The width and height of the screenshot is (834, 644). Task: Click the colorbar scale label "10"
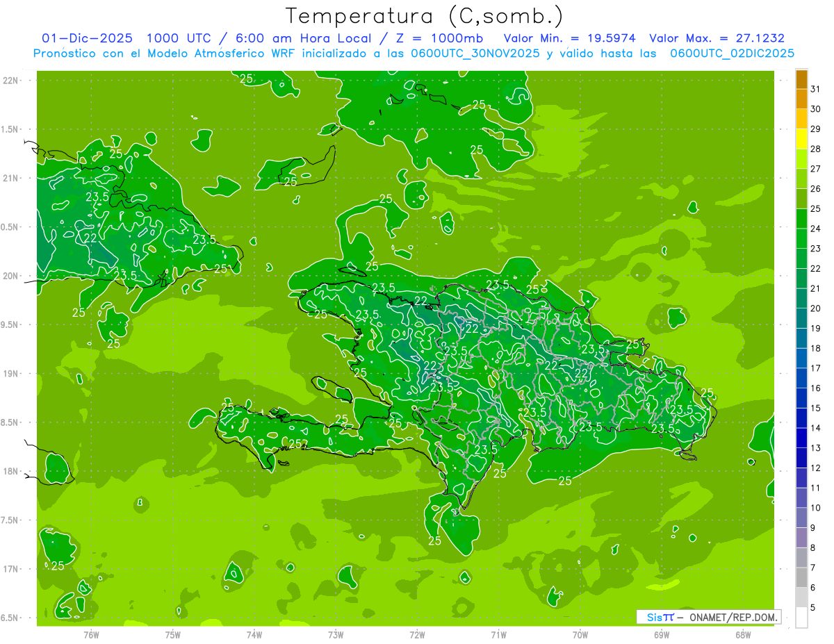815,508
